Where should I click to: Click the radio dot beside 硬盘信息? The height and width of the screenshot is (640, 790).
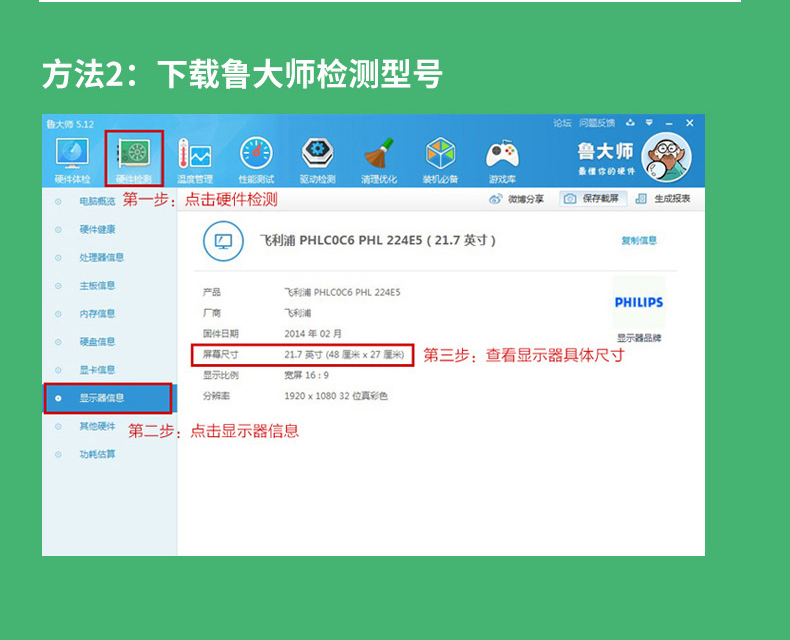tap(58, 342)
